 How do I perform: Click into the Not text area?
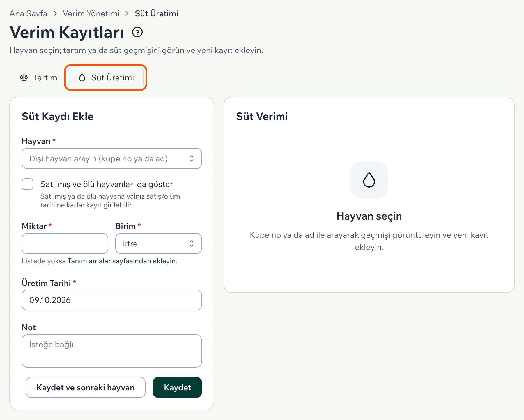(x=112, y=351)
